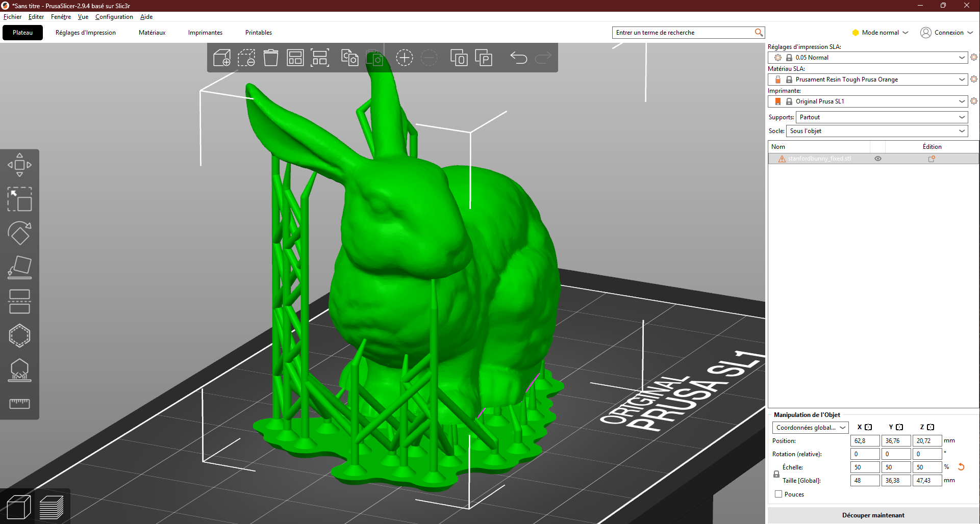Click the Position X field 62,8

pyautogui.click(x=865, y=441)
